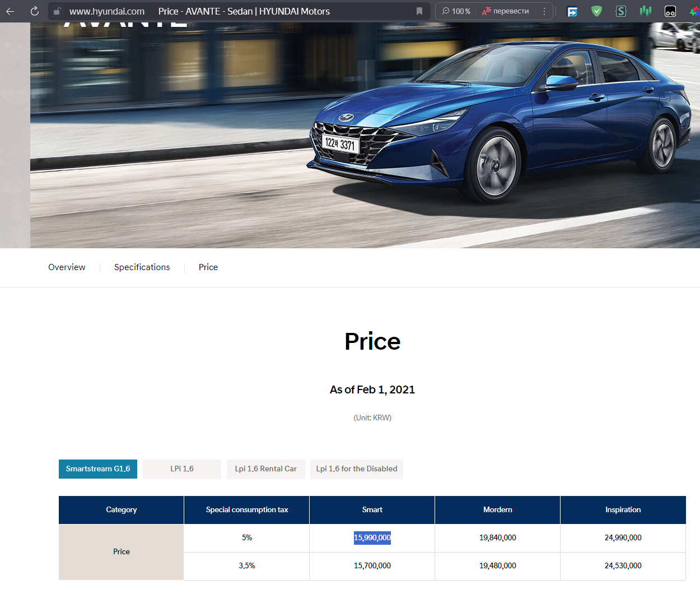Reload the page with the refresh icon
The width and height of the screenshot is (700, 589).
tap(34, 11)
